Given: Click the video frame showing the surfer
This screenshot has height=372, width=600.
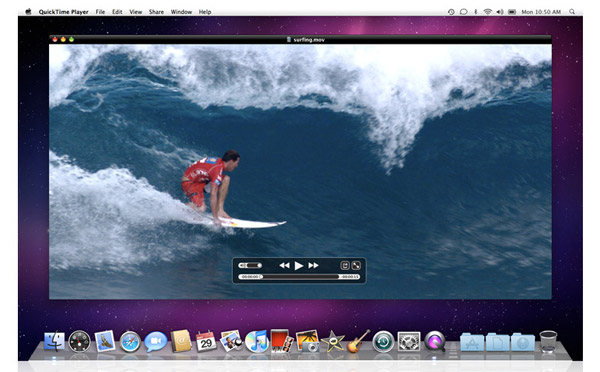Looking at the screenshot, I should click(x=300, y=171).
